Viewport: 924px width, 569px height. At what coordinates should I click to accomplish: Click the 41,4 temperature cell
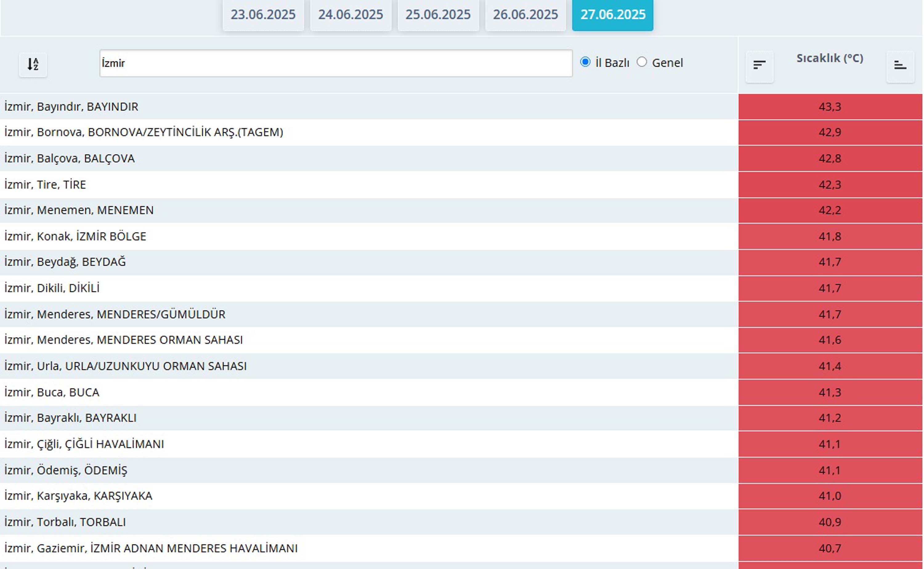830,366
